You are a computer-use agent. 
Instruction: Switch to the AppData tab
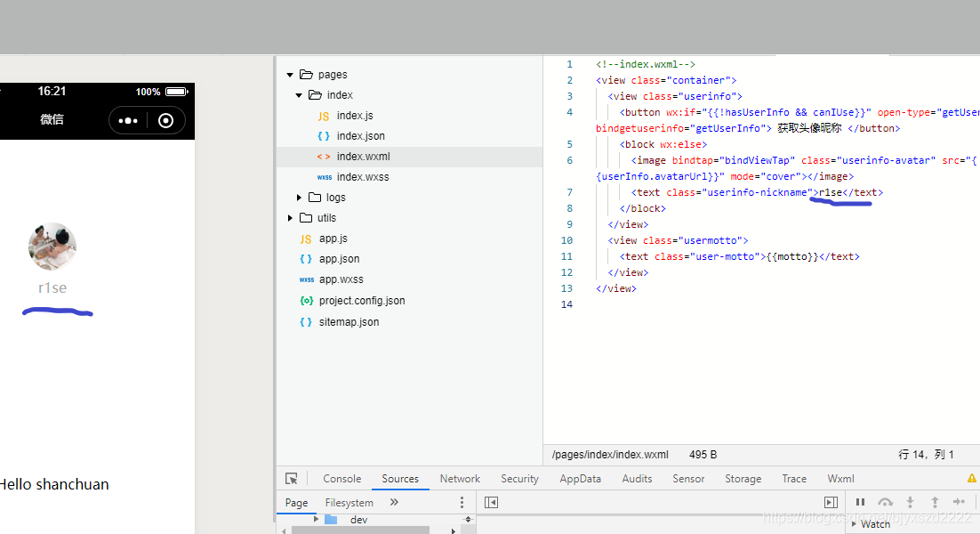pos(580,478)
